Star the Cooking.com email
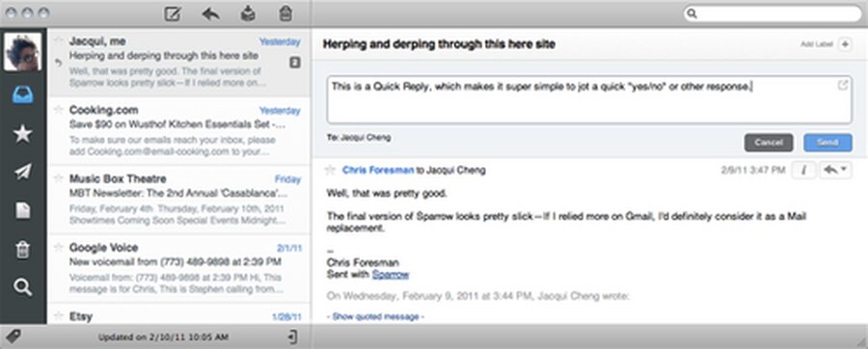Viewport: 868px width, 349px height. (58, 110)
